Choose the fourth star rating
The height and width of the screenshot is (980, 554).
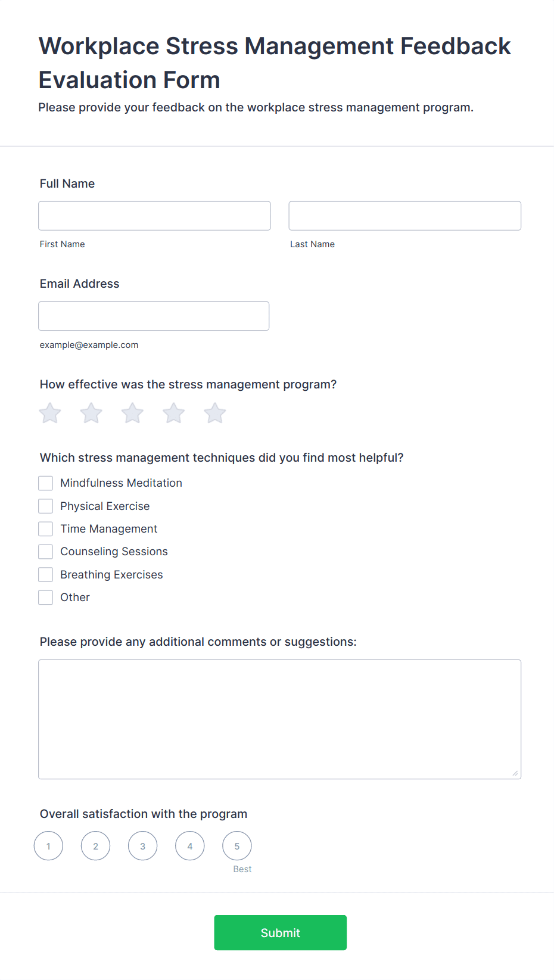173,412
